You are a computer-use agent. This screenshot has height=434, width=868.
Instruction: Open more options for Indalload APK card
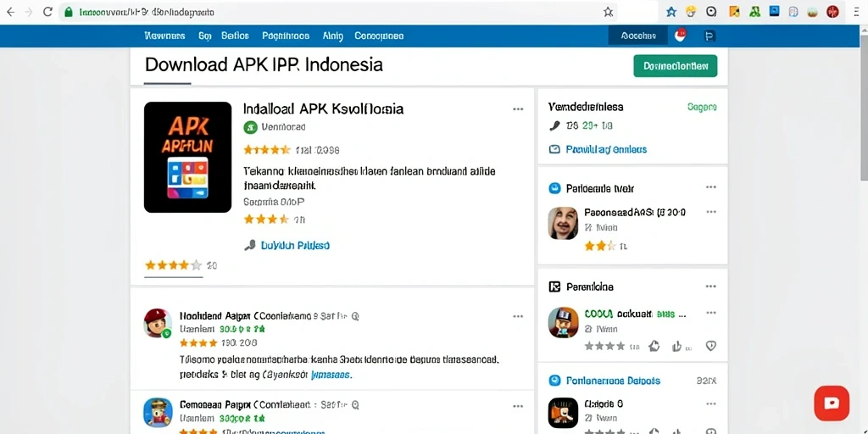(518, 109)
